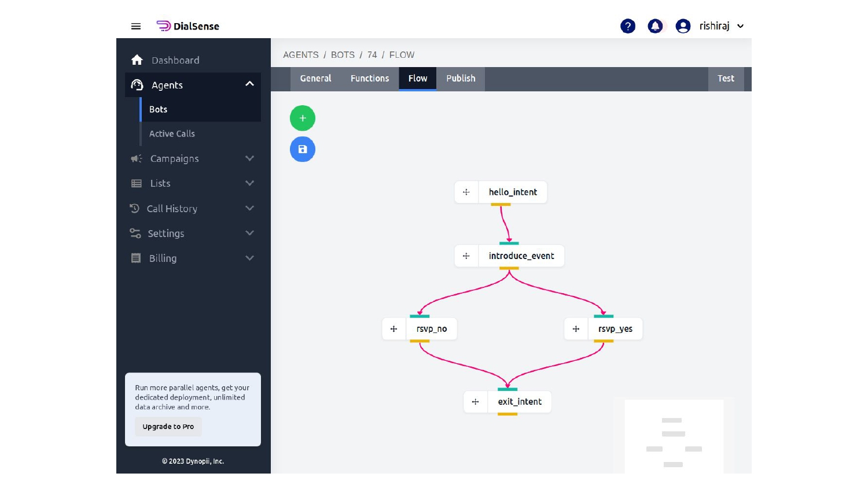Screen dimensions: 868x488
Task: Click Upgrade to Pro button
Action: click(x=168, y=427)
